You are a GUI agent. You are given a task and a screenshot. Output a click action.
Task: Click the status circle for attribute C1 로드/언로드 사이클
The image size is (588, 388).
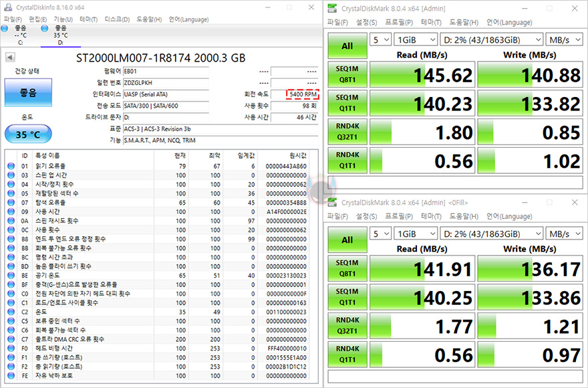[x=11, y=303]
